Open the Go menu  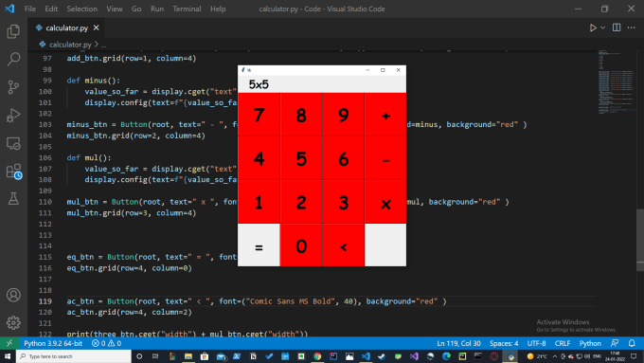coord(136,9)
